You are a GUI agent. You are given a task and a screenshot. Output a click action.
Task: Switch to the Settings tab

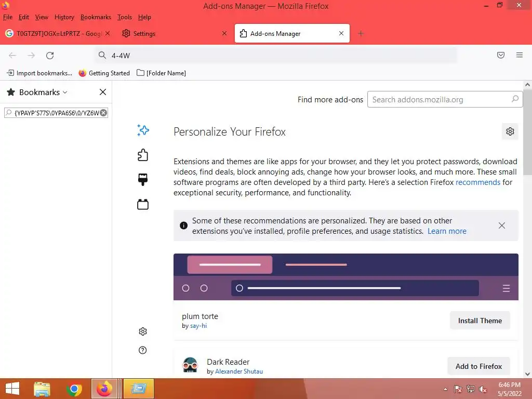click(175, 33)
